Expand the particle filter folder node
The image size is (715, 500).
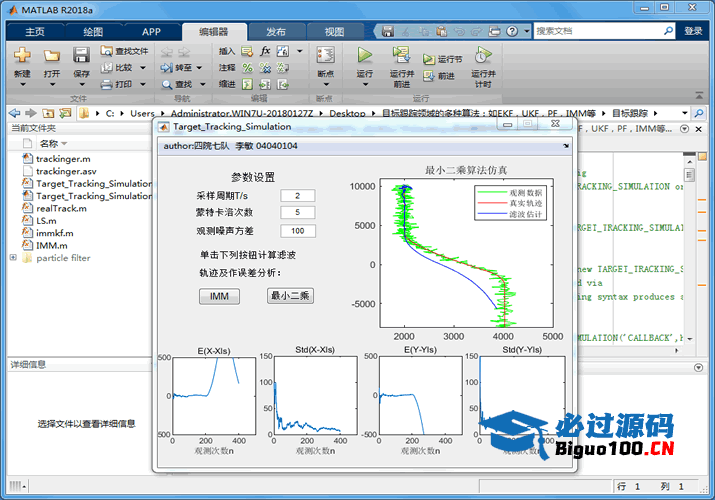point(13,258)
